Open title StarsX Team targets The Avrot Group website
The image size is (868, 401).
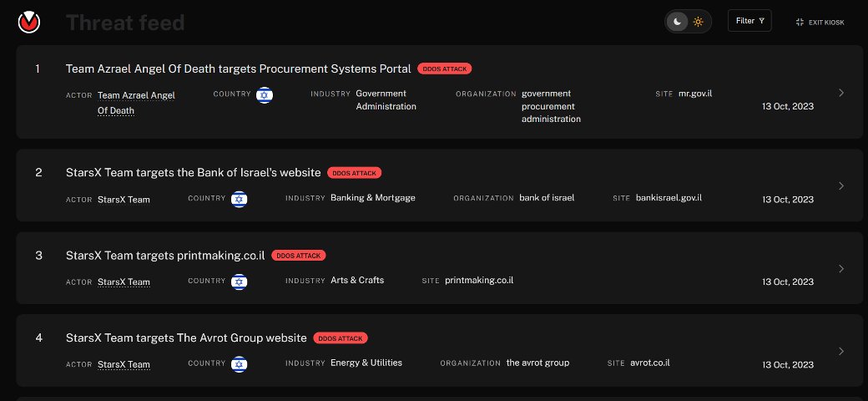tap(186, 338)
